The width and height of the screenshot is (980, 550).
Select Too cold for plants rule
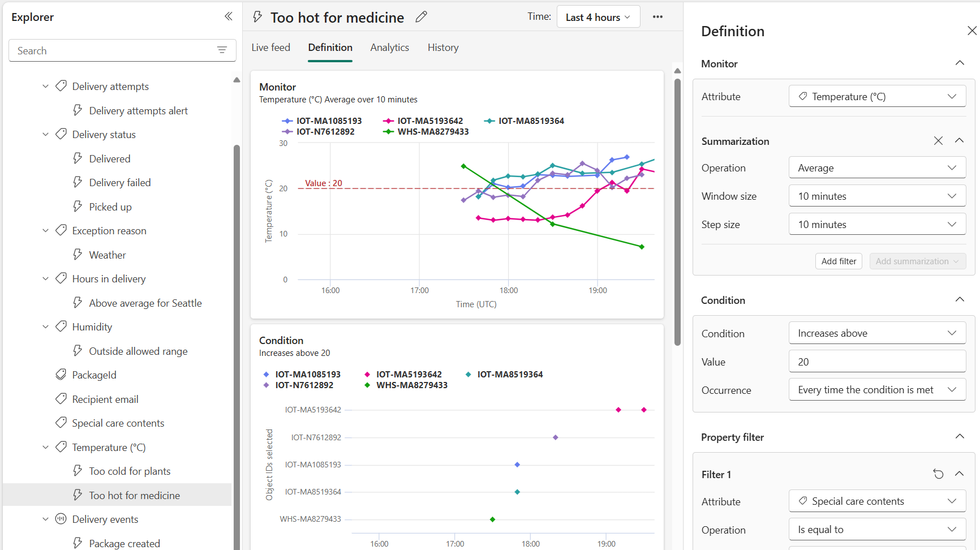[x=130, y=471]
